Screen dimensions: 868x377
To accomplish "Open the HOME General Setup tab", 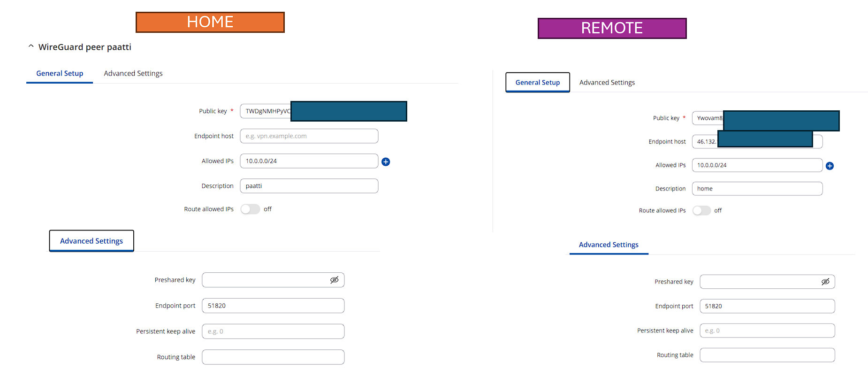I will (x=60, y=73).
